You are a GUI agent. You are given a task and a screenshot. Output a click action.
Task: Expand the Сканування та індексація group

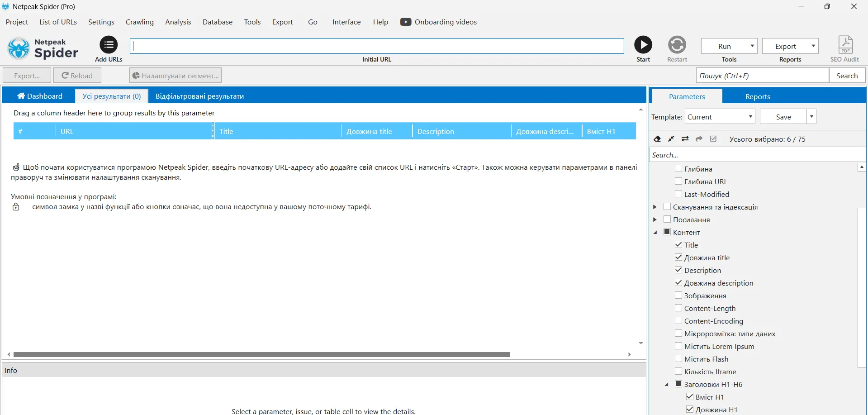click(655, 207)
